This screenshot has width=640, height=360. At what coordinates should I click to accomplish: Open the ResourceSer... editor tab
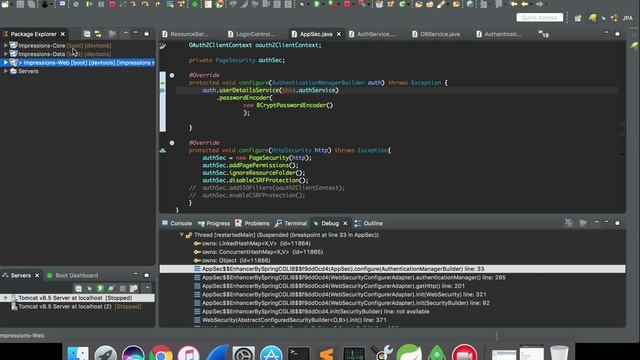point(185,34)
